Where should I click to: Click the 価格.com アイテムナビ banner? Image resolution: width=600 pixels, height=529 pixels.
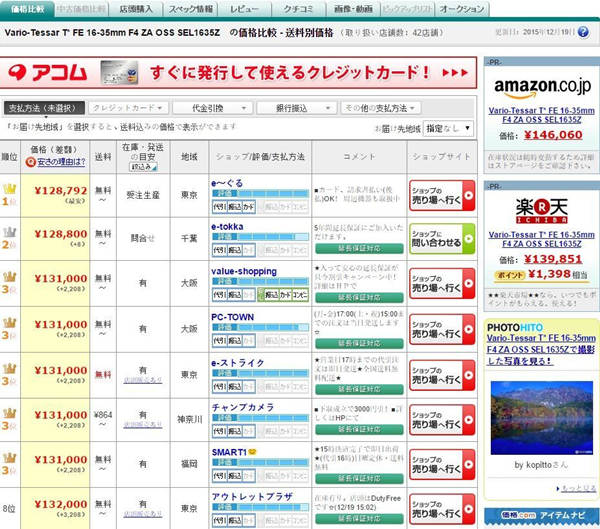coord(542,516)
